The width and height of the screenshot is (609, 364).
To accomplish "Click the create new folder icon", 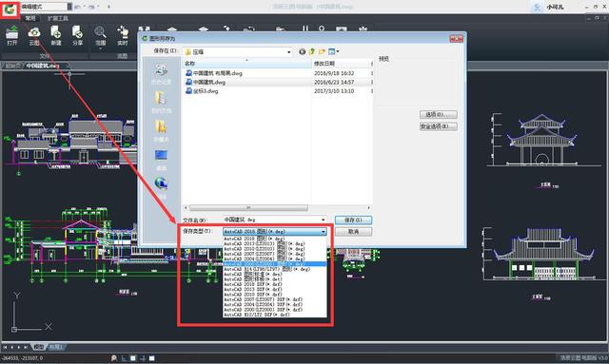I will [322, 51].
